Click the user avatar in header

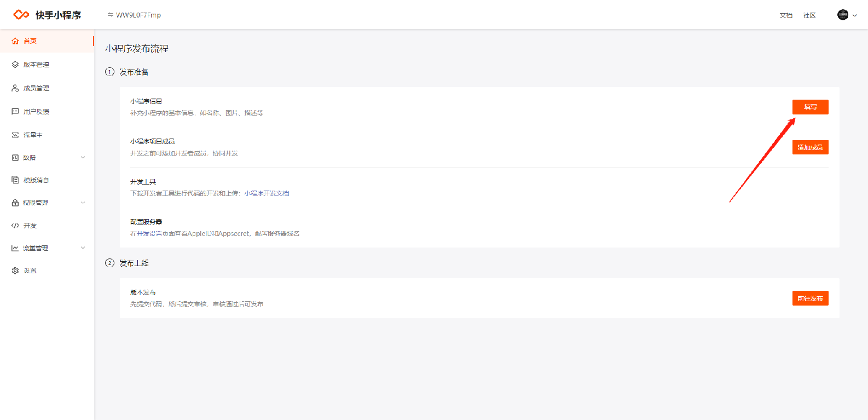click(x=843, y=15)
